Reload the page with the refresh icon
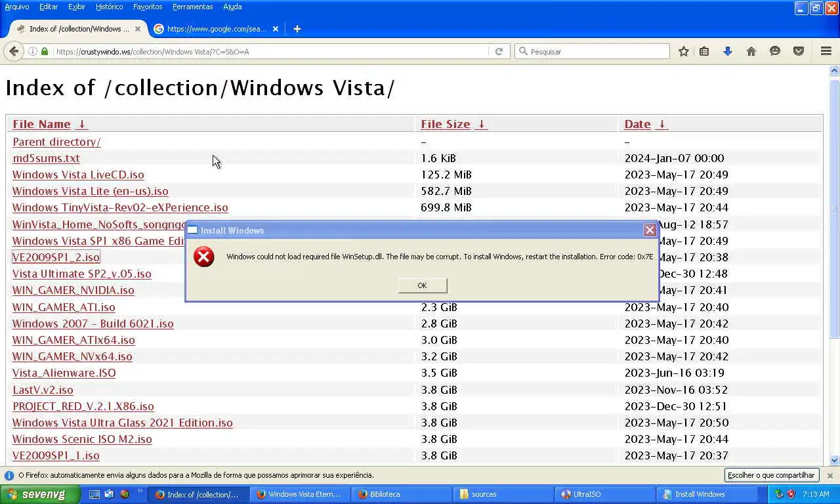Screen dimensions: 840x504 499,51
